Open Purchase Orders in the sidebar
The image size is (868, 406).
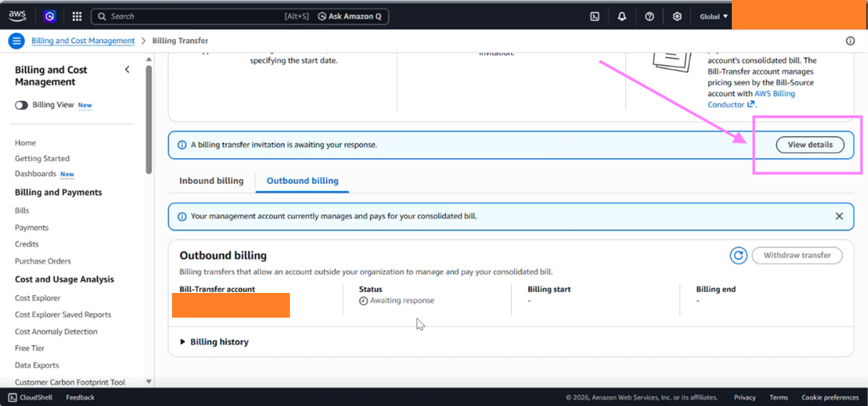pos(43,261)
